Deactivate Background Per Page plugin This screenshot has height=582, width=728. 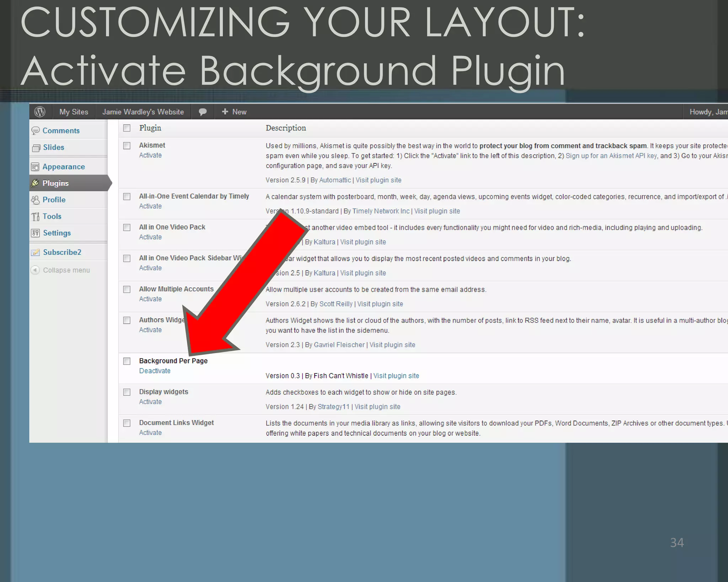tap(155, 371)
